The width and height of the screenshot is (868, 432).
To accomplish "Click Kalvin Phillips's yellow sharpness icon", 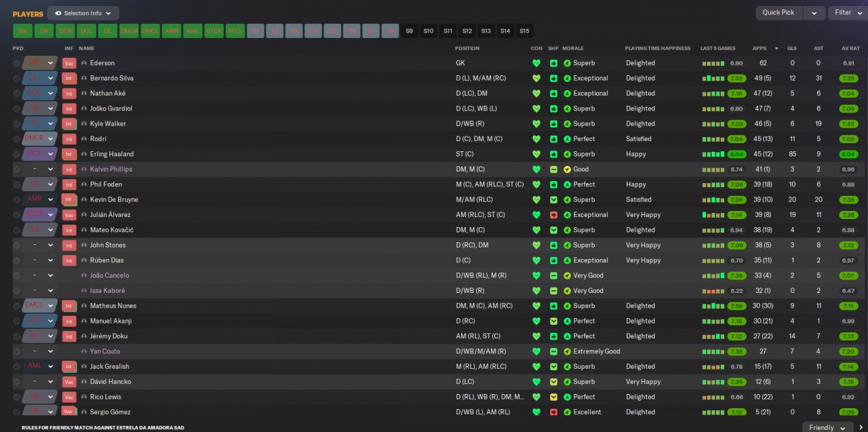I will click(x=553, y=170).
